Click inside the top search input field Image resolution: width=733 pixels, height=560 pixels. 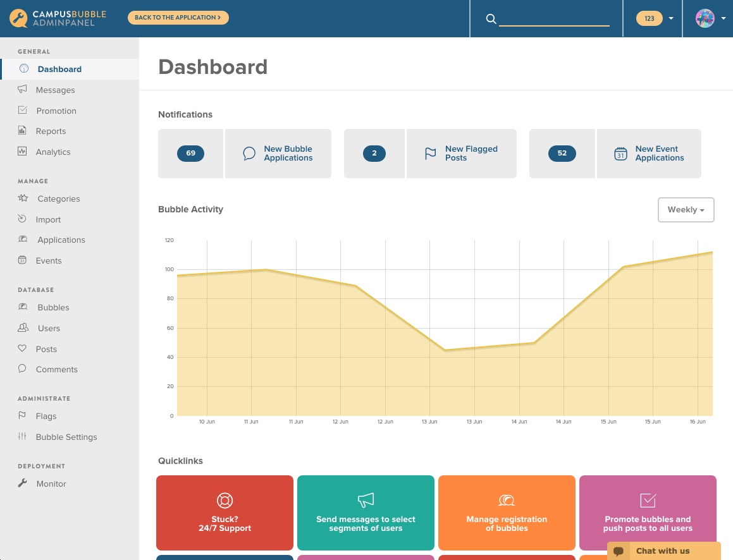554,19
